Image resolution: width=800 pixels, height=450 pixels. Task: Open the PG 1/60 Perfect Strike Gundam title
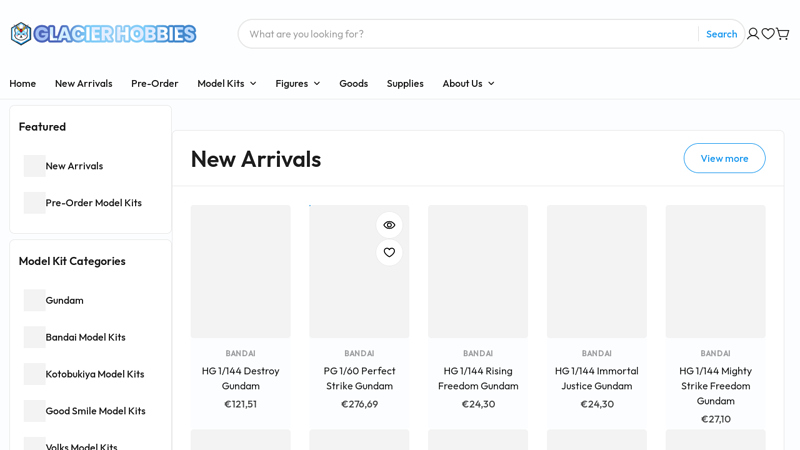pos(359,378)
